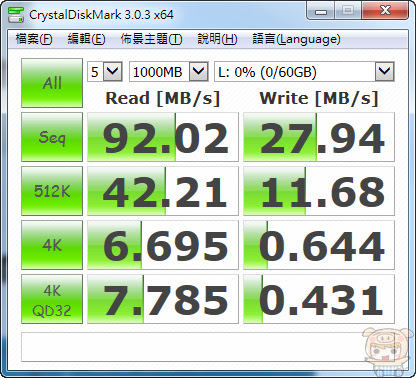Start the 4K benchmark test
Screen dimensions: 416x378
click(52, 245)
